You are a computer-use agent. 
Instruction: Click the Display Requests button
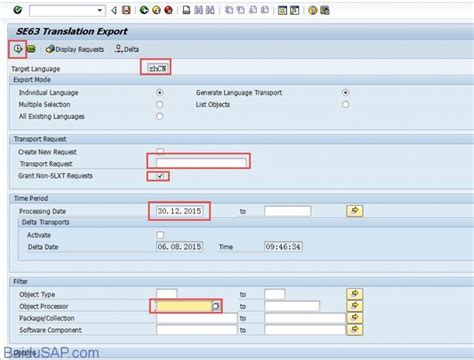tap(75, 49)
